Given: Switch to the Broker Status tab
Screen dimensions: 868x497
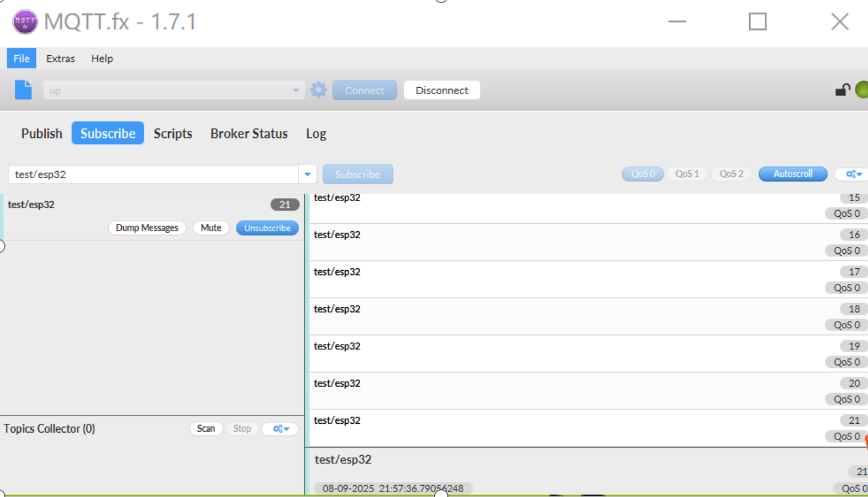Looking at the screenshot, I should [x=249, y=133].
